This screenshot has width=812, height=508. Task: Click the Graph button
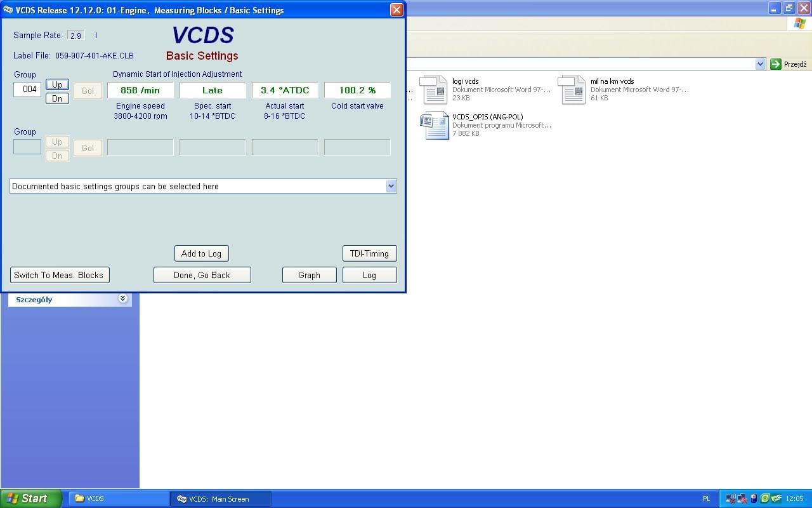[x=309, y=275]
